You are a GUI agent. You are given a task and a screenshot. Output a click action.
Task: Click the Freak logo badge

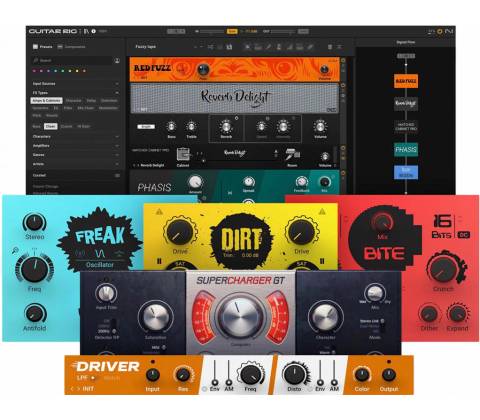pyautogui.click(x=100, y=240)
